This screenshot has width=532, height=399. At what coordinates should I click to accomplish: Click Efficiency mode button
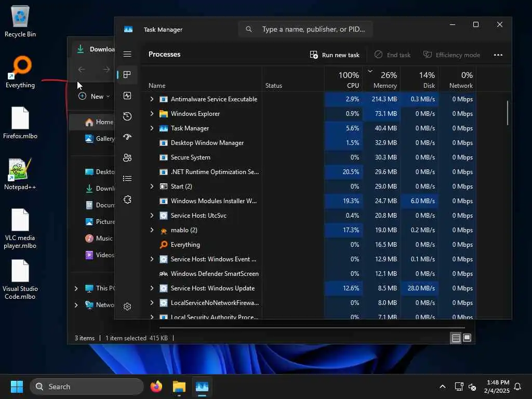click(x=451, y=55)
